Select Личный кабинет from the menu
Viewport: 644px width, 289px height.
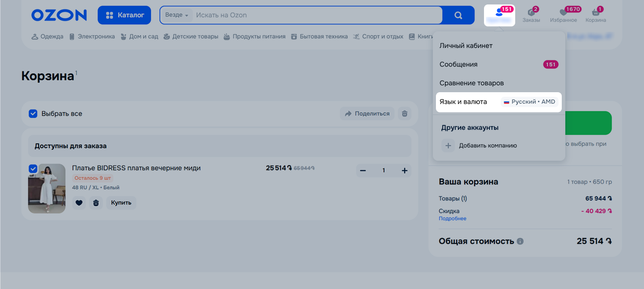coord(466,46)
